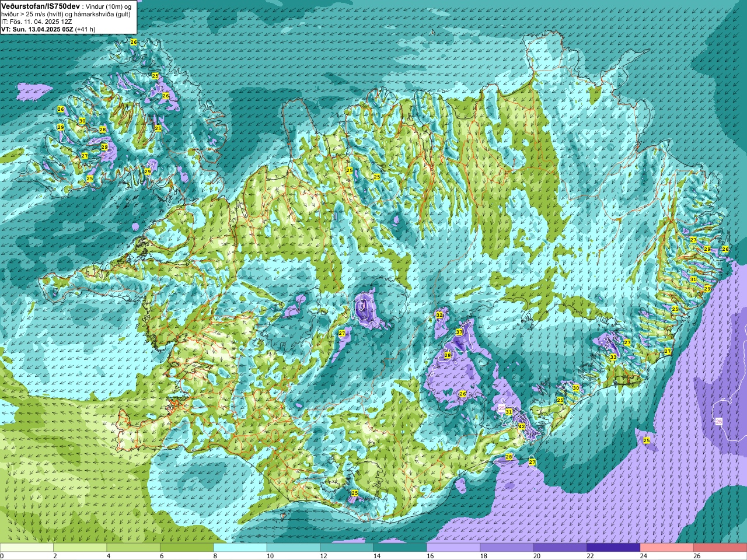Viewport: 747px width, 560px height.
Task: Click the color scale tick label 24
Action: tap(644, 556)
